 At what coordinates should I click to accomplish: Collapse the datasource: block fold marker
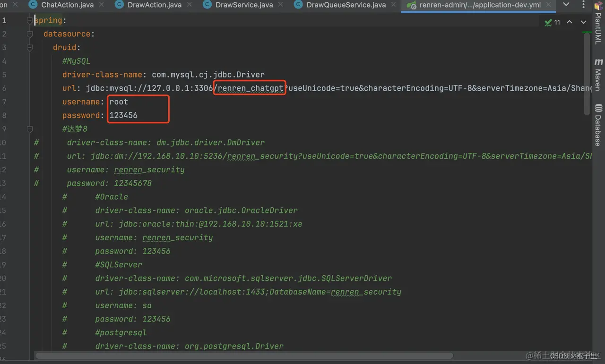pyautogui.click(x=30, y=34)
